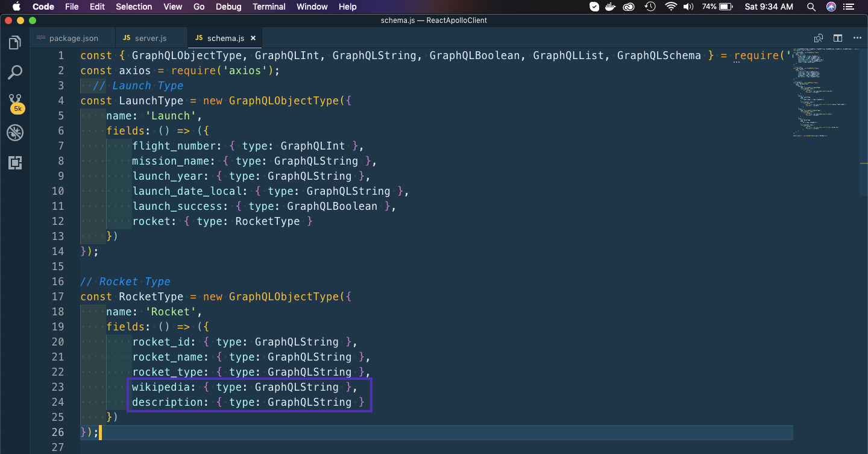Click the '// Launch Type' comment

(138, 86)
